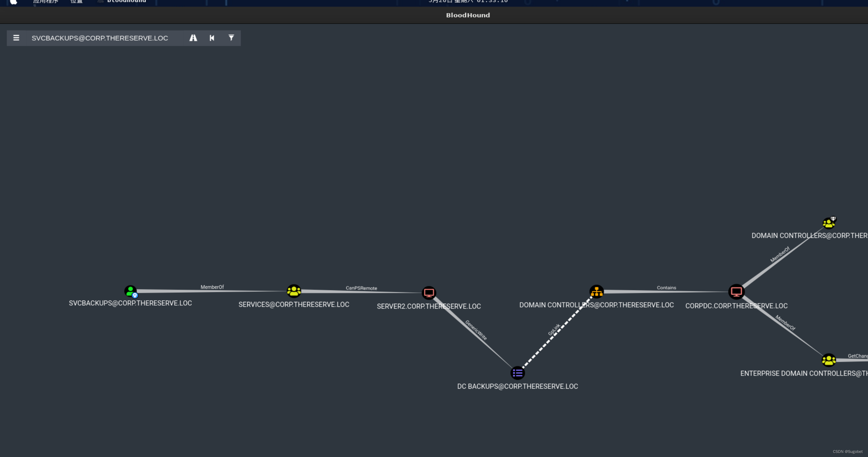Select the CORPDC computer node icon
This screenshot has width=868, height=457.
pyautogui.click(x=736, y=292)
